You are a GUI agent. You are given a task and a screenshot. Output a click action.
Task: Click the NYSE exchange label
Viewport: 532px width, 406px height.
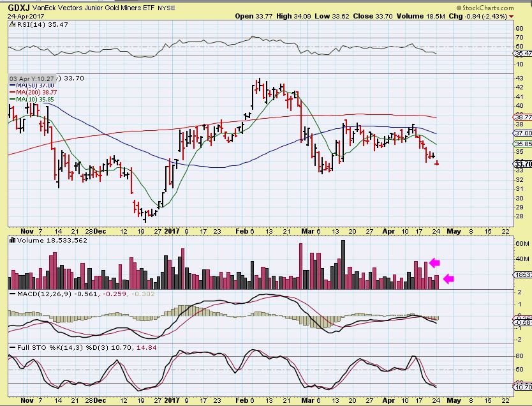[167, 8]
